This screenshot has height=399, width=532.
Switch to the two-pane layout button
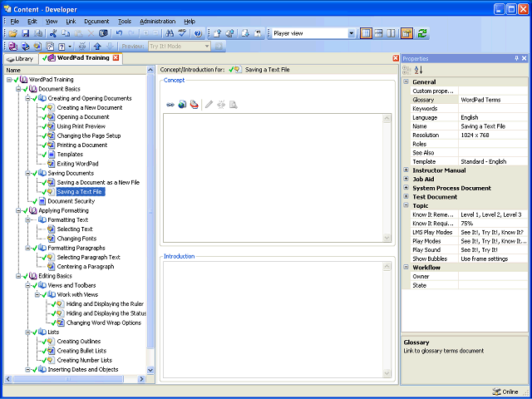coord(392,33)
